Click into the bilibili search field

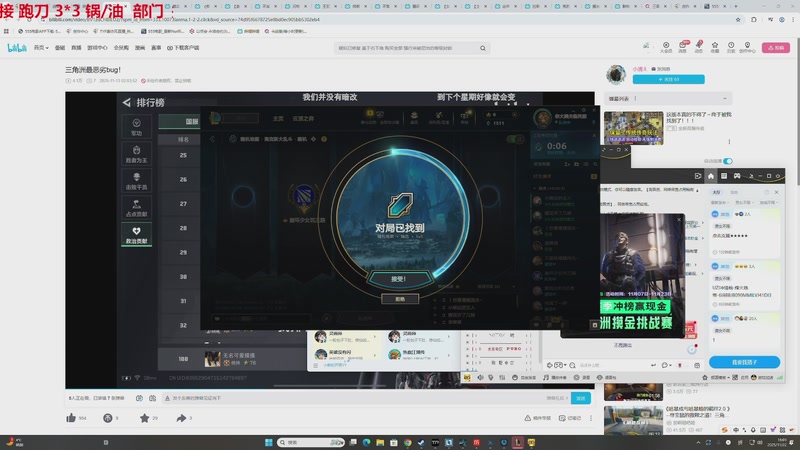tap(406, 48)
